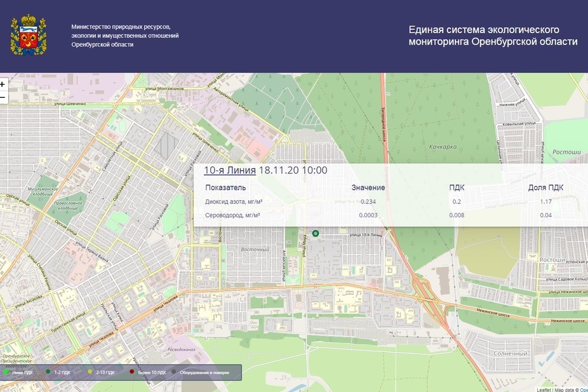Click the ministry name text in the header

(x=125, y=36)
